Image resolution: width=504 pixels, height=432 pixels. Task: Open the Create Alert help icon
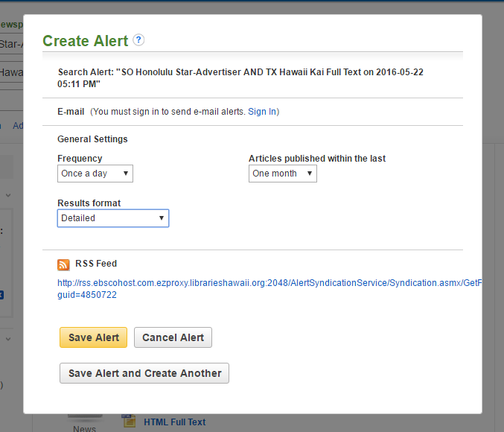tap(138, 40)
